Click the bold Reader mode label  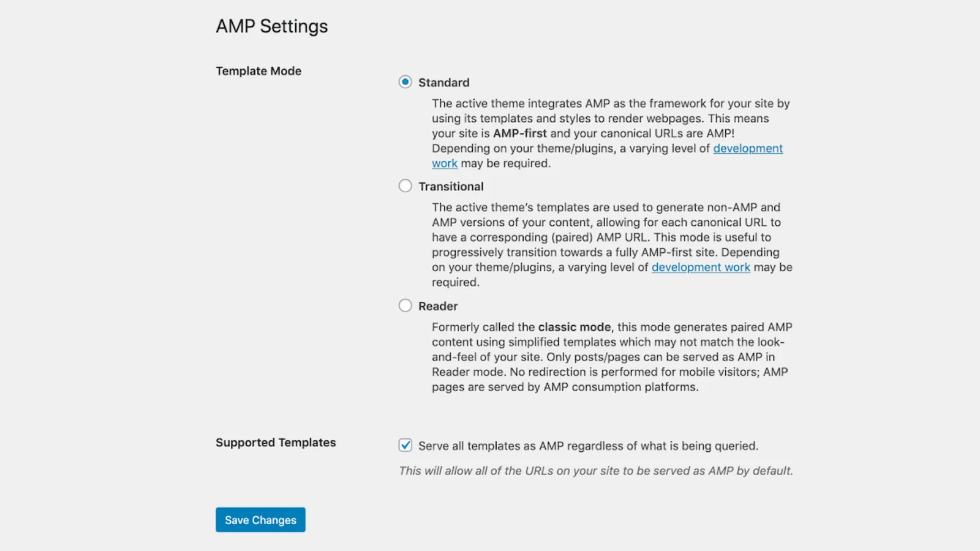tap(438, 305)
